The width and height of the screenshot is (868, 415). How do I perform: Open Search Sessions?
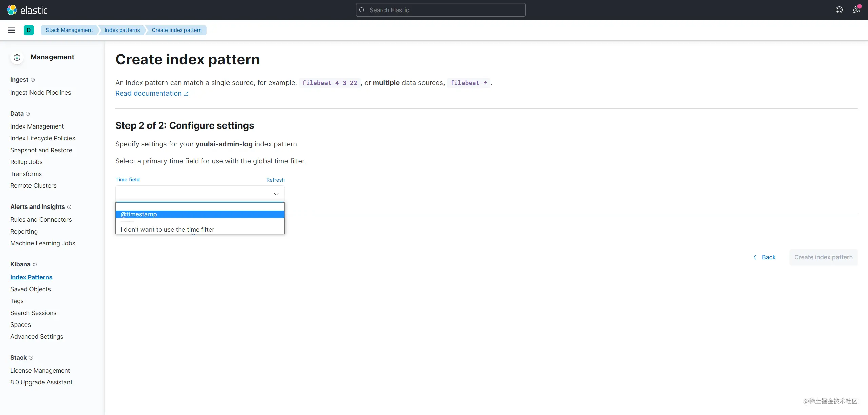[x=33, y=313]
